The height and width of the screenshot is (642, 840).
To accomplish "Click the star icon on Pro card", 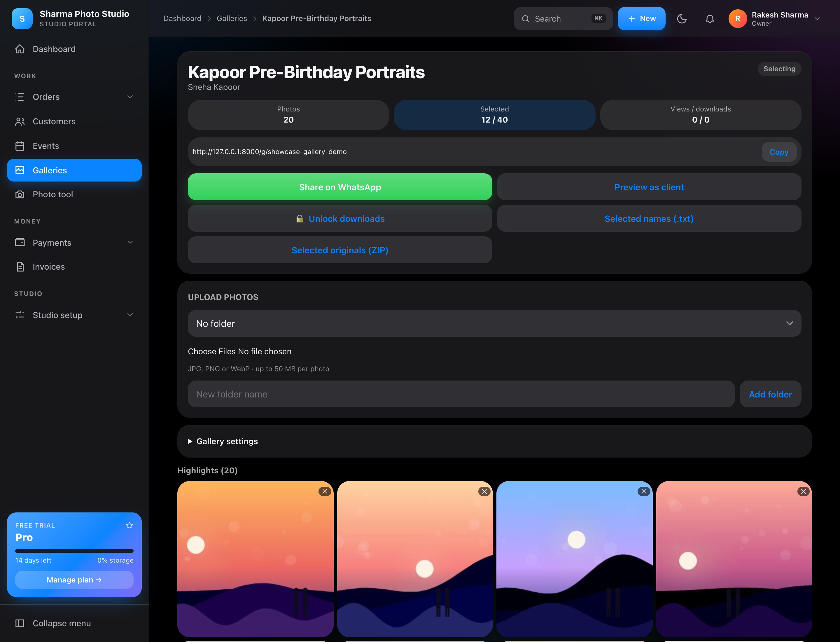I will (129, 526).
